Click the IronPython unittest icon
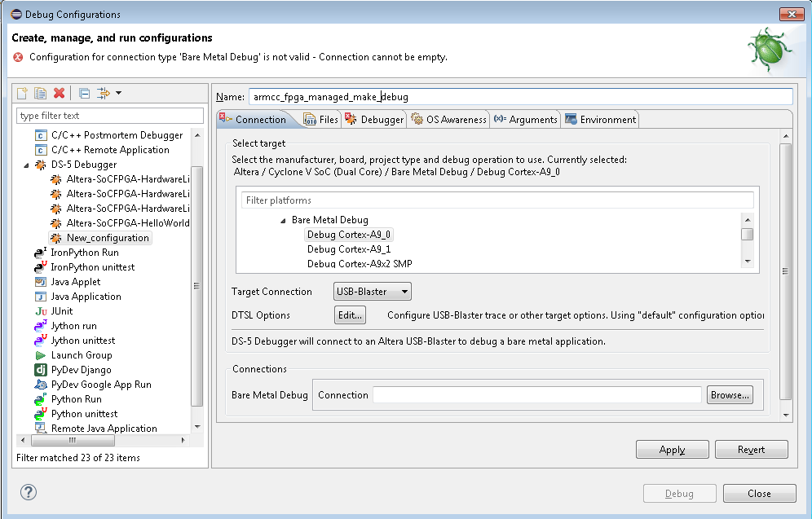 point(41,267)
